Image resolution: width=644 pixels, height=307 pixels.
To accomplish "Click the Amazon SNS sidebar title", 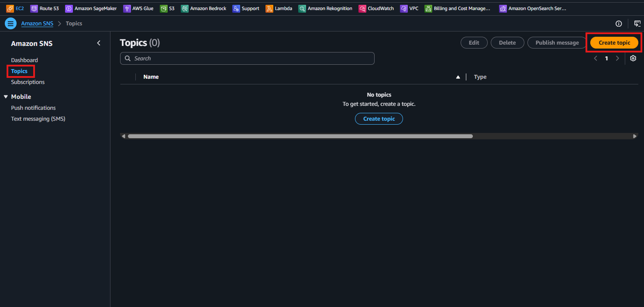I will (32, 43).
